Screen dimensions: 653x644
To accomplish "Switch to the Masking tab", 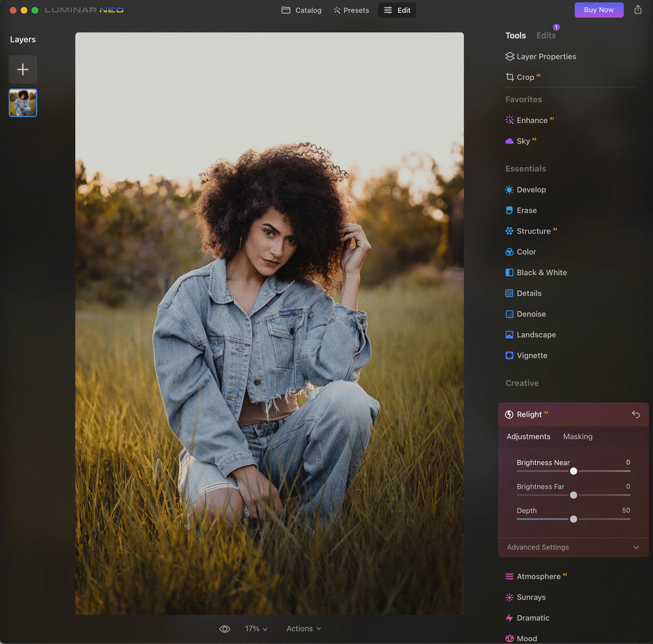I will click(x=577, y=437).
